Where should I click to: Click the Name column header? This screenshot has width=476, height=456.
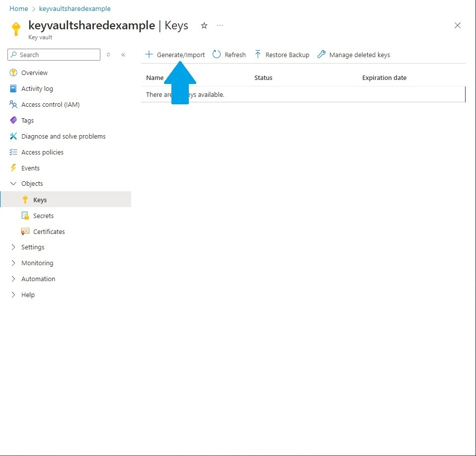[155, 77]
